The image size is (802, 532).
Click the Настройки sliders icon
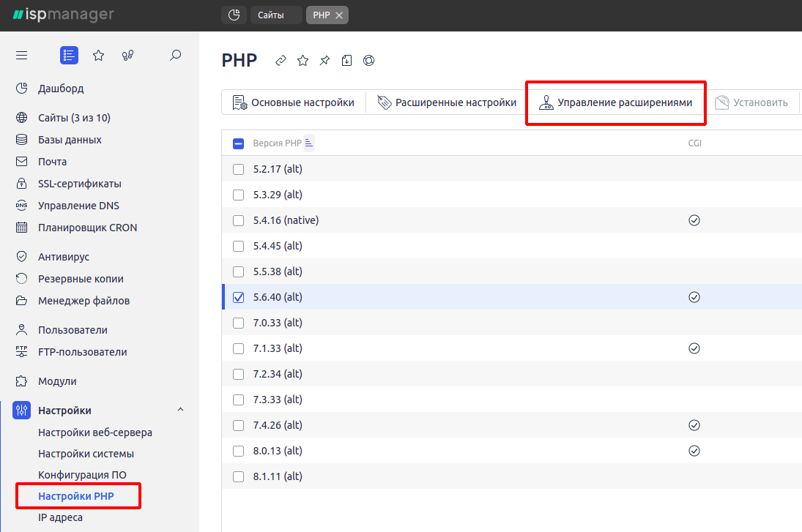click(x=21, y=410)
